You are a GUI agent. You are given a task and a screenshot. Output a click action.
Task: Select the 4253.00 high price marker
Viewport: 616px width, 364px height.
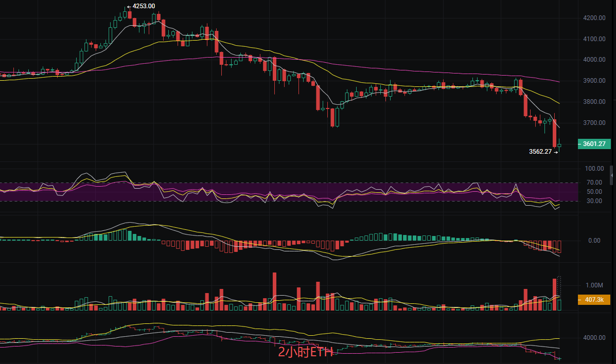pos(143,6)
